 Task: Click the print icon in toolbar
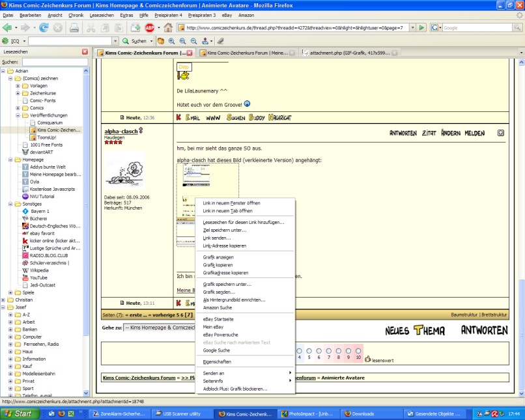(74, 28)
